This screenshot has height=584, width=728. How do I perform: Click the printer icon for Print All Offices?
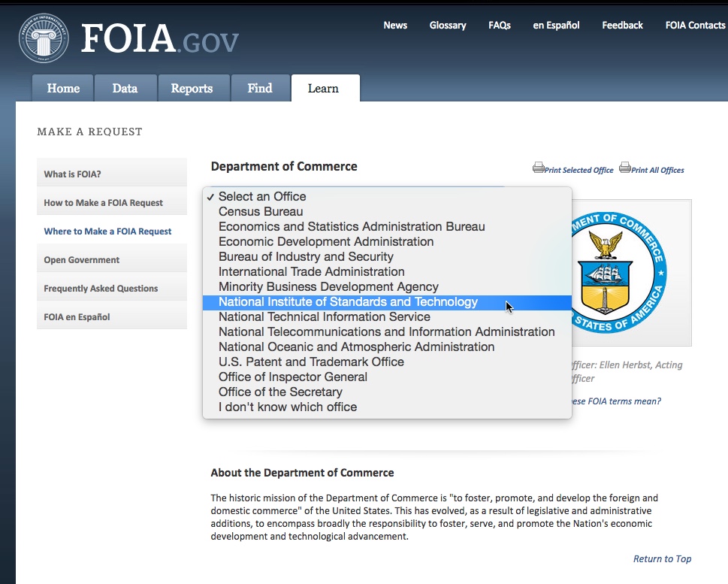[624, 168]
